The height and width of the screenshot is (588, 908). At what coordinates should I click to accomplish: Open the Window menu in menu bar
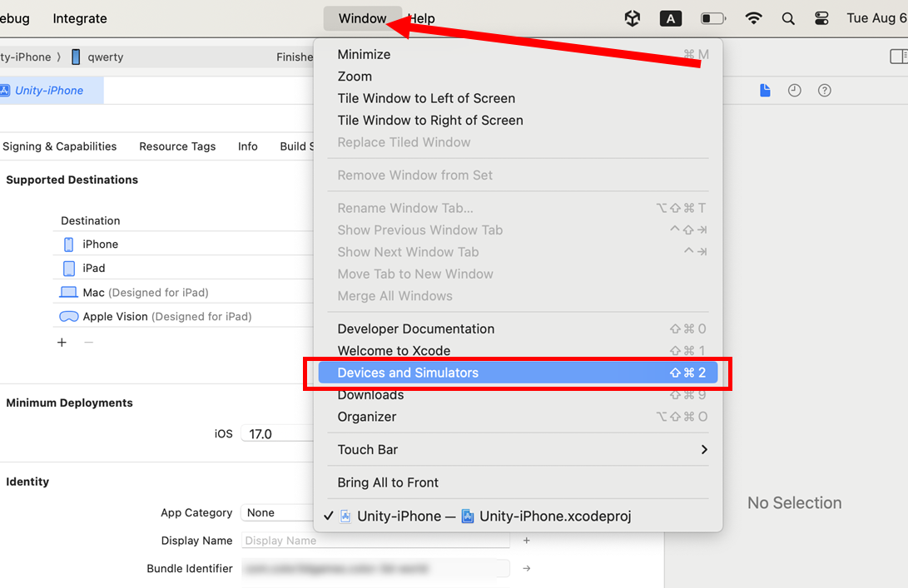click(x=363, y=18)
